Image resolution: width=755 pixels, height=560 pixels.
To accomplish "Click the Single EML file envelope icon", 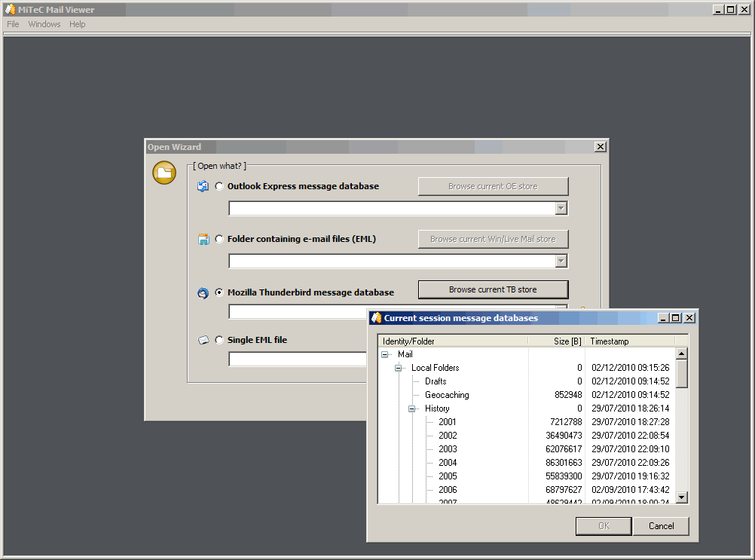I will [x=203, y=340].
